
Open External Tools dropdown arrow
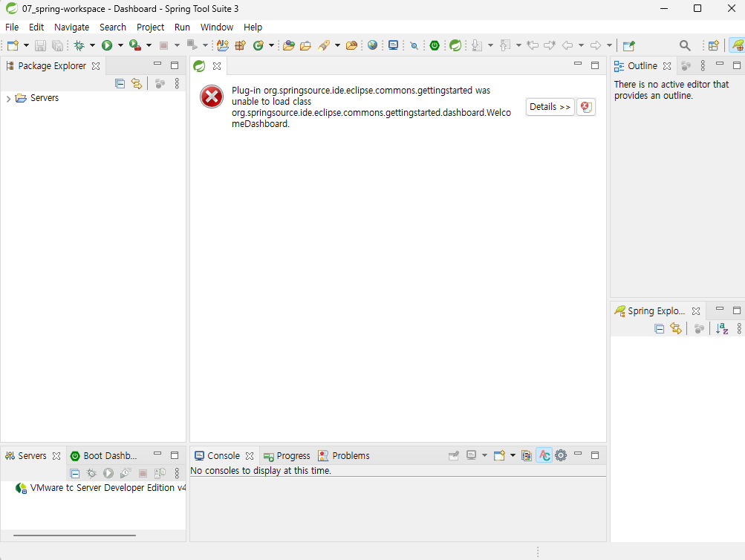149,45
